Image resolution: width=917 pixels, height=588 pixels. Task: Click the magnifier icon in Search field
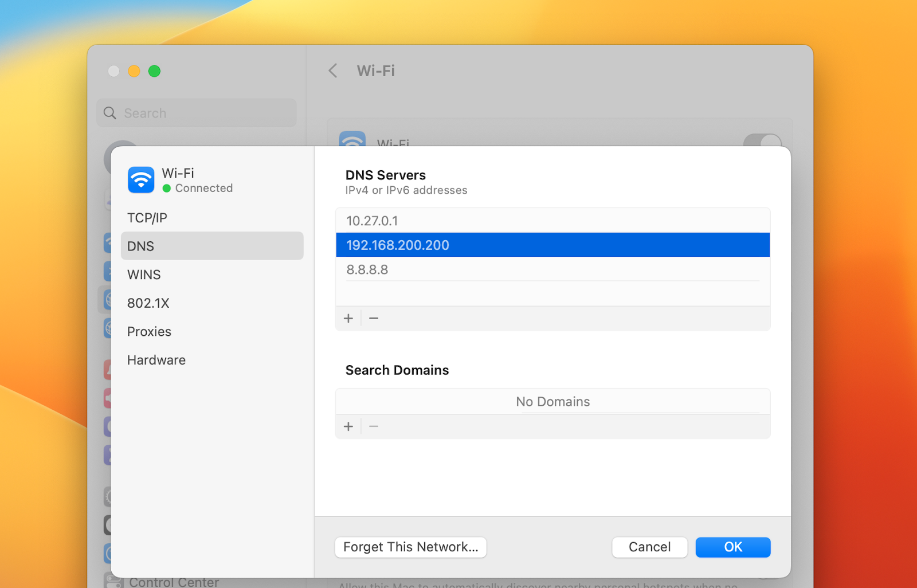point(110,113)
